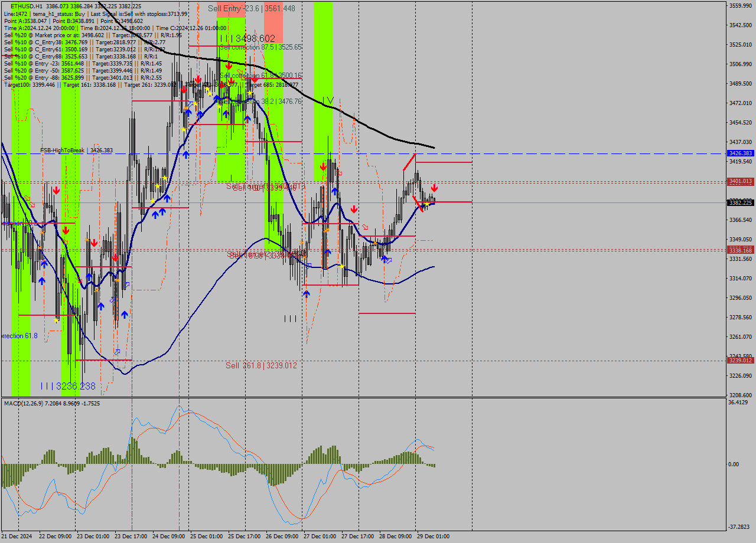Select the 'Sell Entry -23.6 | 3561.448' label
The height and width of the screenshot is (543, 756).
tap(252, 8)
